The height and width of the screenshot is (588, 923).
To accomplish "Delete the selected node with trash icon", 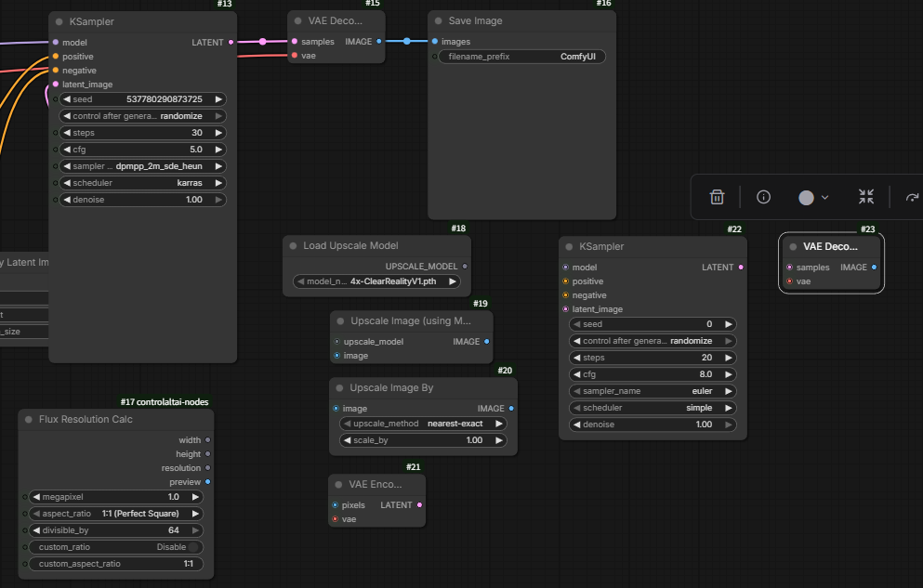I will point(717,197).
